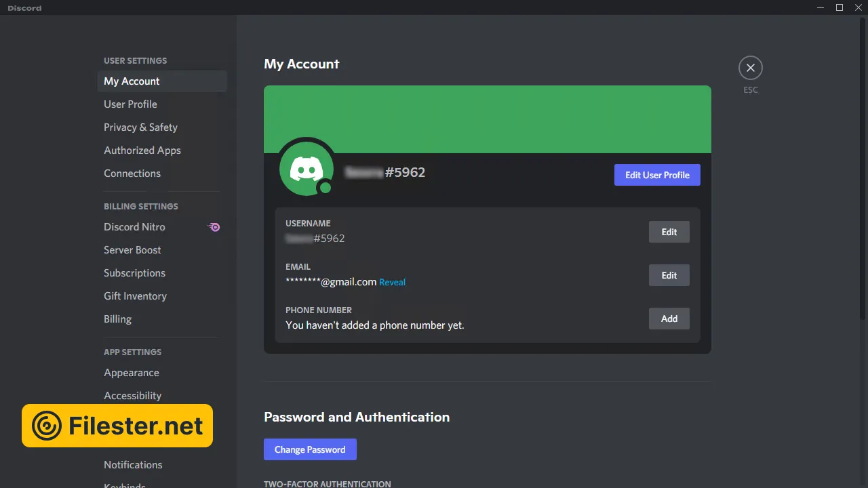Switch to Appearance settings

click(132, 373)
